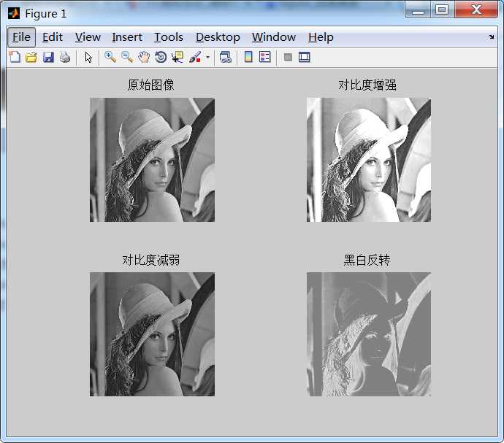Insert Legend using toolbar icon
The image size is (504, 443).
(x=265, y=57)
